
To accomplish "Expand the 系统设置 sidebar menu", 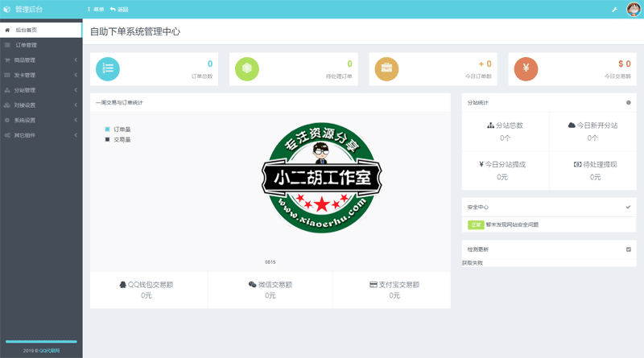I will (x=40, y=120).
